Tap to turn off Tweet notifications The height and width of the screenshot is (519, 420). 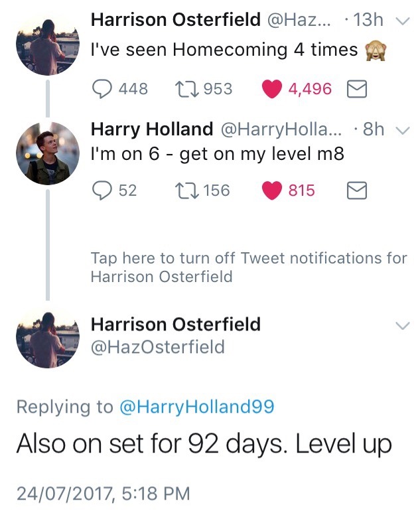(248, 267)
